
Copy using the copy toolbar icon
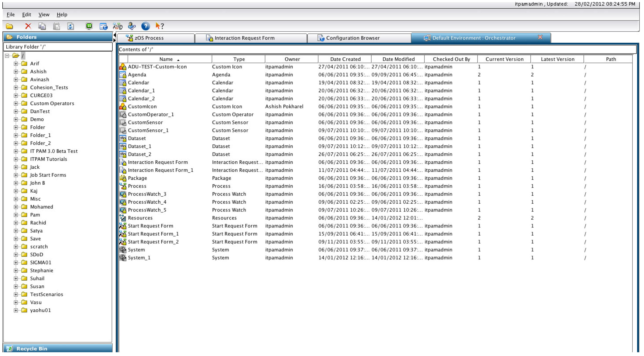(42, 26)
